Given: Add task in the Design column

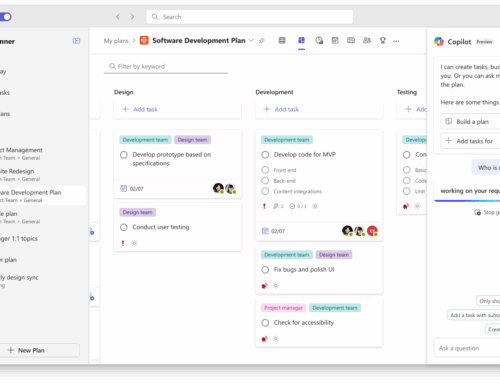Looking at the screenshot, I should [x=177, y=109].
